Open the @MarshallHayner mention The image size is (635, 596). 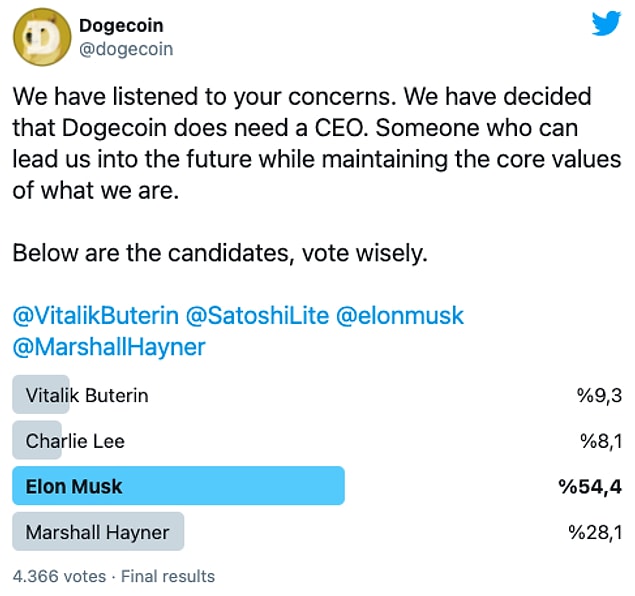click(x=109, y=347)
